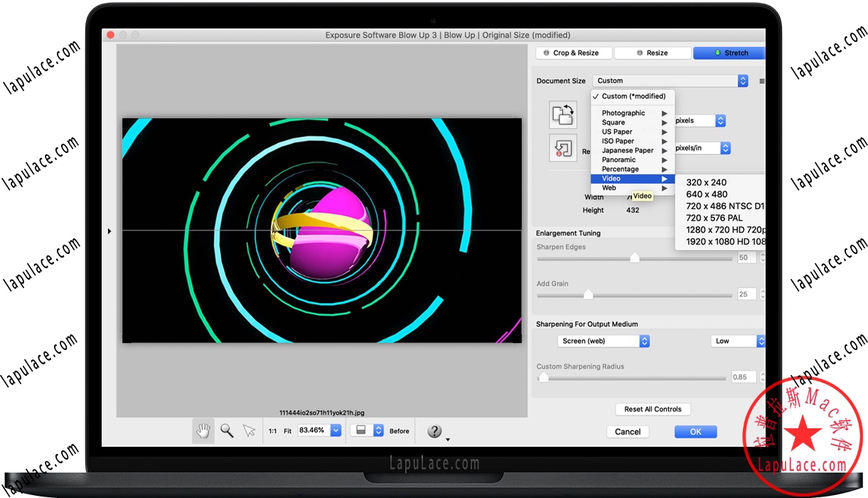Open the question mark help menu
The image size is (868, 498).
click(x=435, y=431)
